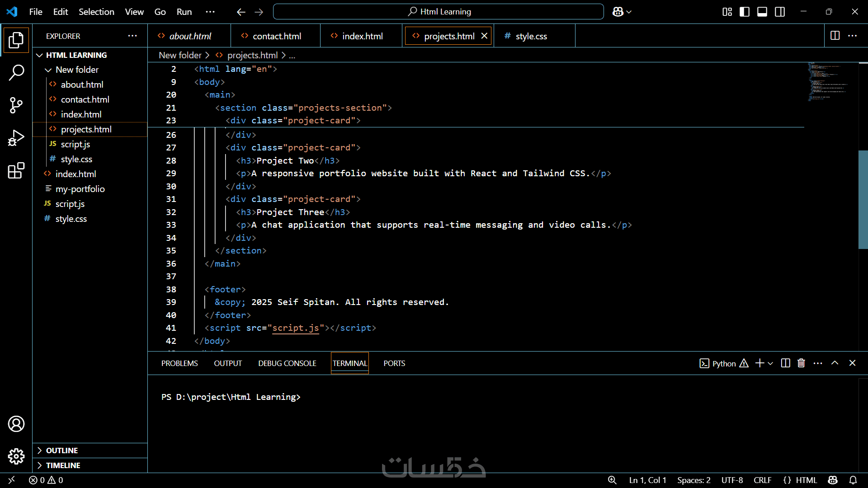Open Run and Debug view
This screenshot has width=868, height=488.
[16, 138]
